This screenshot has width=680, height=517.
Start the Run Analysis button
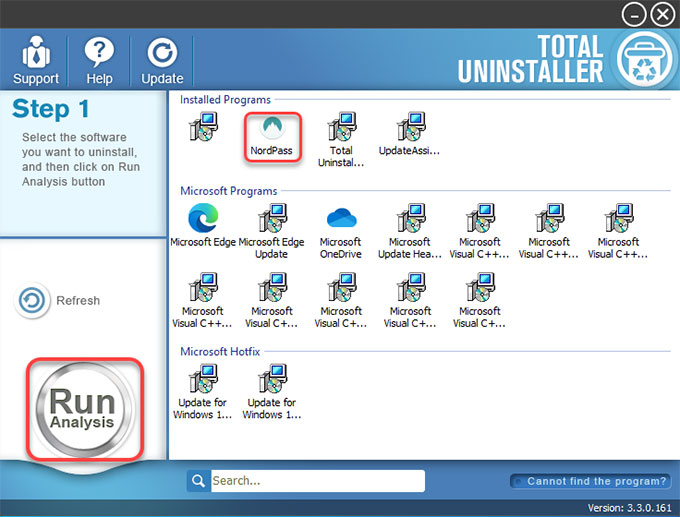(85, 409)
